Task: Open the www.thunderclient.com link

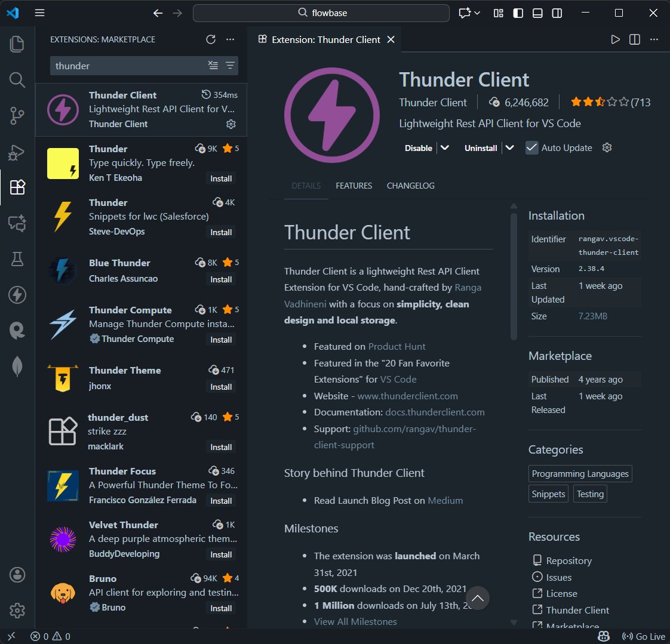Action: click(x=407, y=396)
